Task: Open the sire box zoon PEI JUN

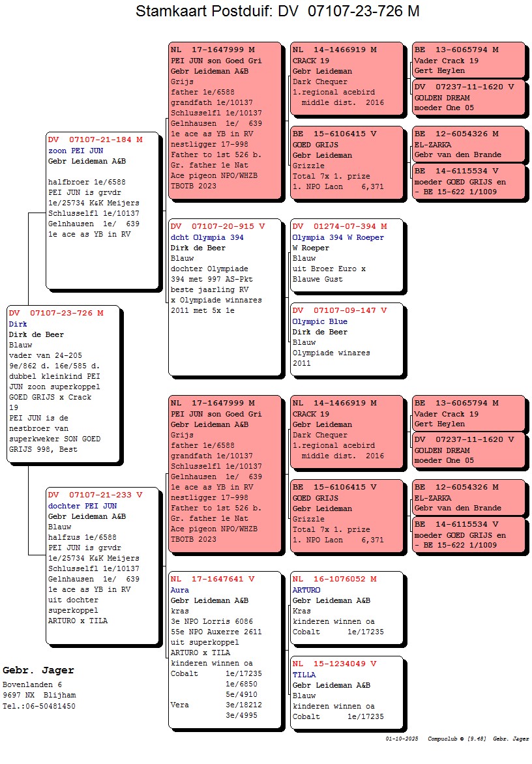Action: point(102,209)
